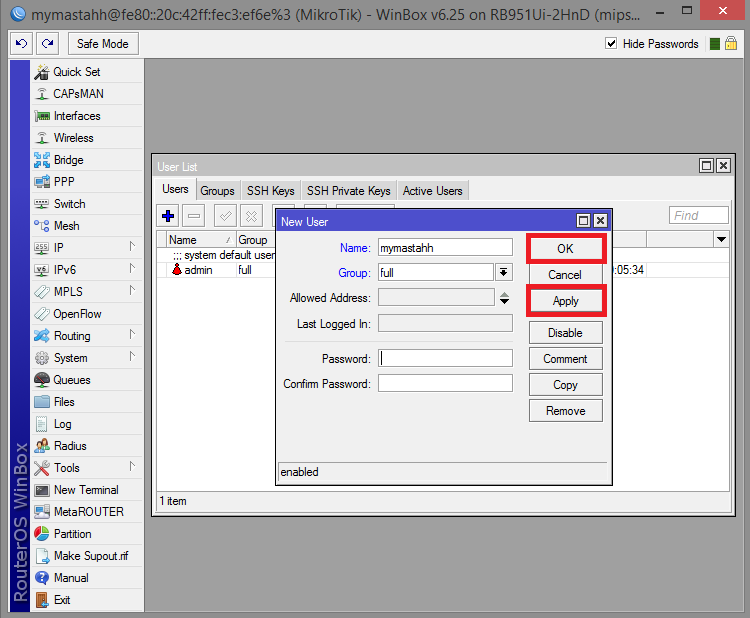Expand the IPv6 submenu

132,269
